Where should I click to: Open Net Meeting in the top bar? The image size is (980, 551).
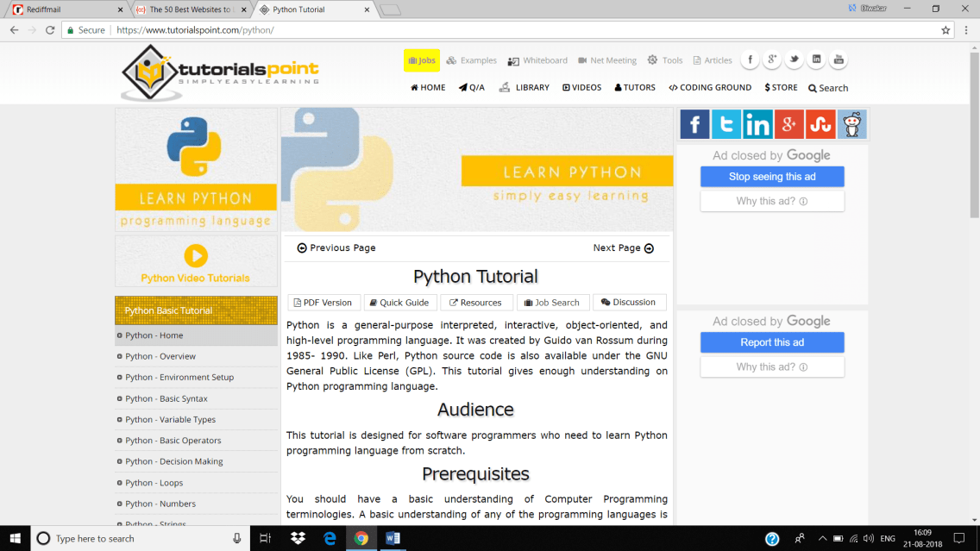(x=606, y=60)
